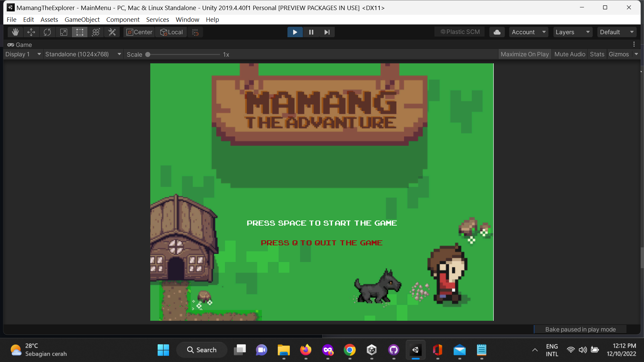The width and height of the screenshot is (644, 362).
Task: Open battery status tray icon
Action: pos(595,350)
